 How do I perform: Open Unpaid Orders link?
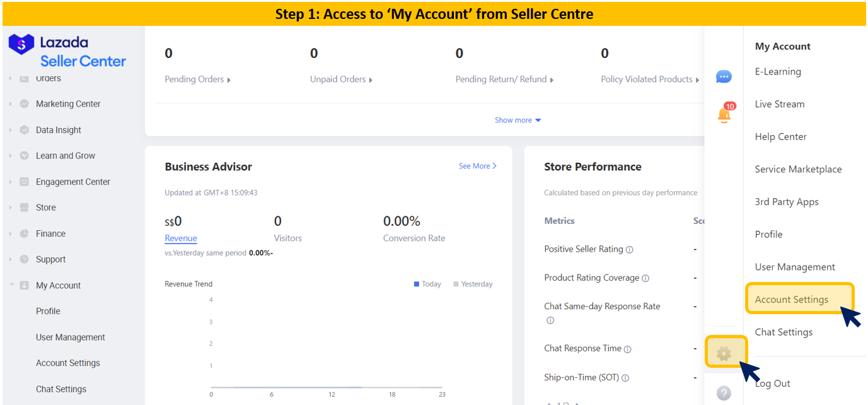[x=341, y=79]
